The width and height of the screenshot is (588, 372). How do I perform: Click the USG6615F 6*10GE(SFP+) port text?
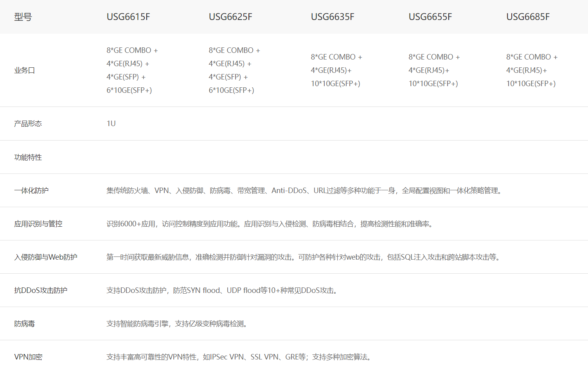pyautogui.click(x=129, y=90)
